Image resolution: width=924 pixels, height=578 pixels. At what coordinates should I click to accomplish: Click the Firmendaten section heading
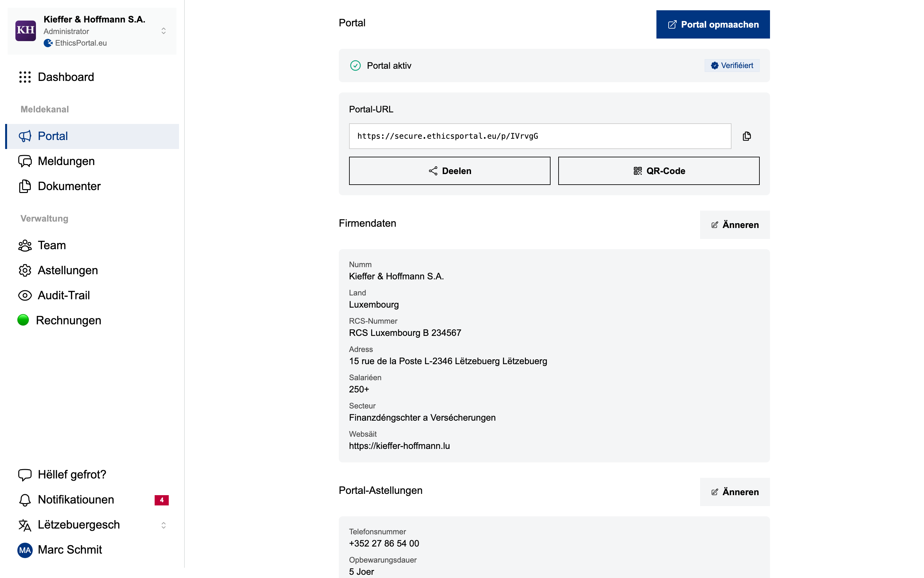(367, 223)
